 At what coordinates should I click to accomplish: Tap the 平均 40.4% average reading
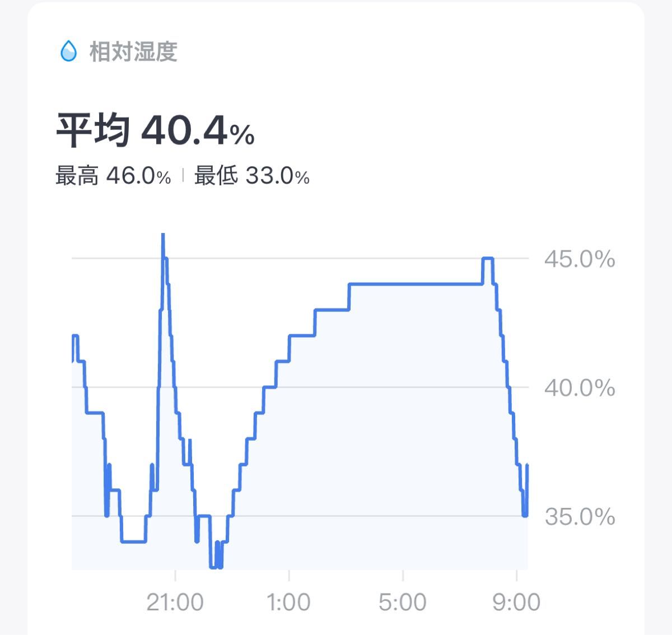155,131
